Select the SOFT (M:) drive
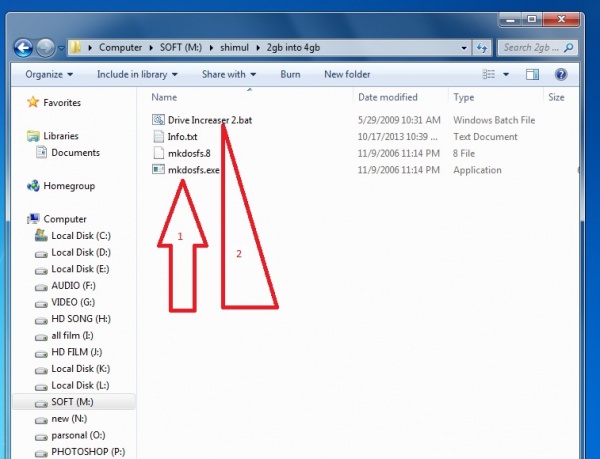 click(x=72, y=402)
